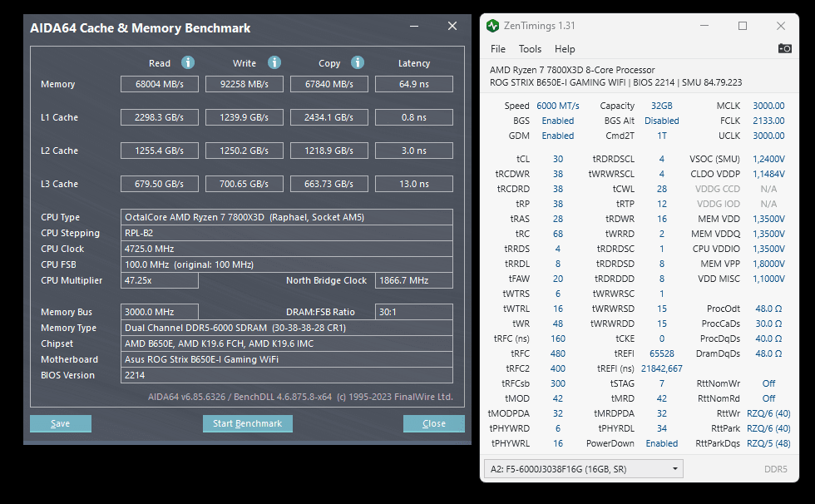The height and width of the screenshot is (504, 815).
Task: Click the BGS Alt value Disabled
Action: [x=662, y=121]
